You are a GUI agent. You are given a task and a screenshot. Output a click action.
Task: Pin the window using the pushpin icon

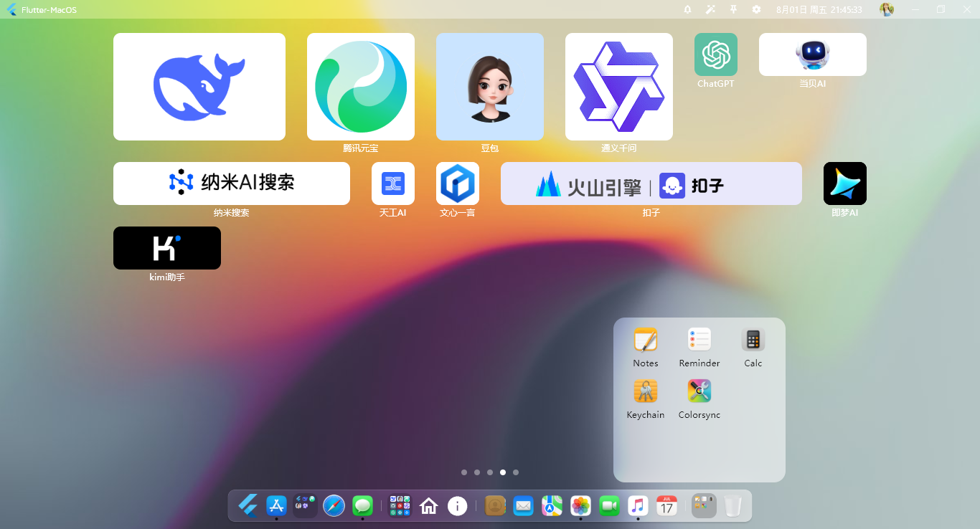click(732, 9)
